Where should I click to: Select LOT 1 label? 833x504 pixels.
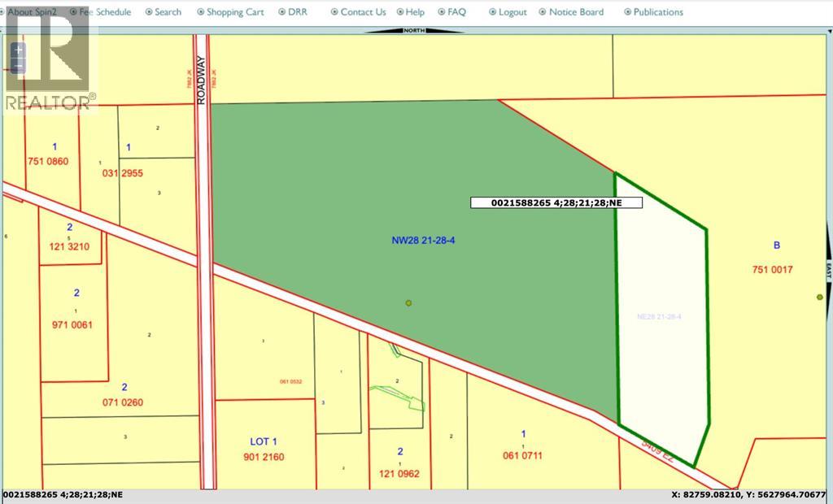pos(264,441)
